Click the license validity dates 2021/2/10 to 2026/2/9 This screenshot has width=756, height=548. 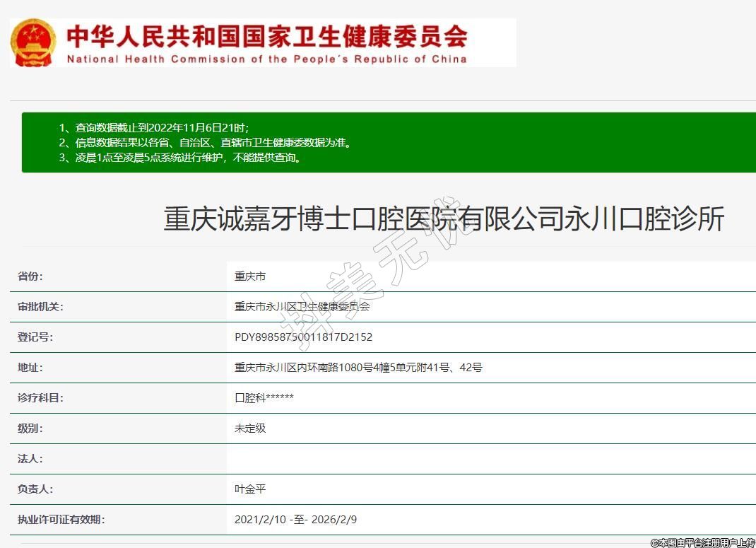point(295,520)
